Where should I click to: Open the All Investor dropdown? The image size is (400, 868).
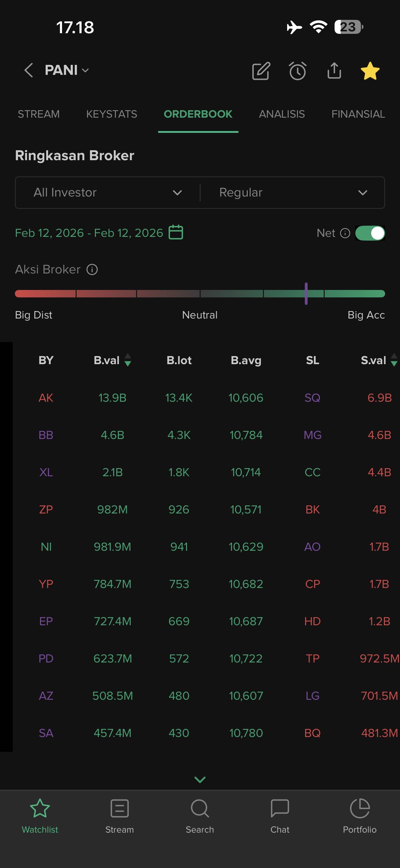click(x=108, y=192)
